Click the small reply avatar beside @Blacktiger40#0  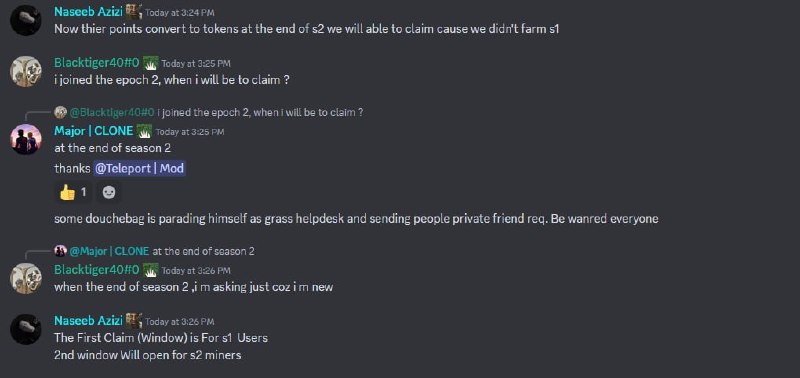point(61,112)
